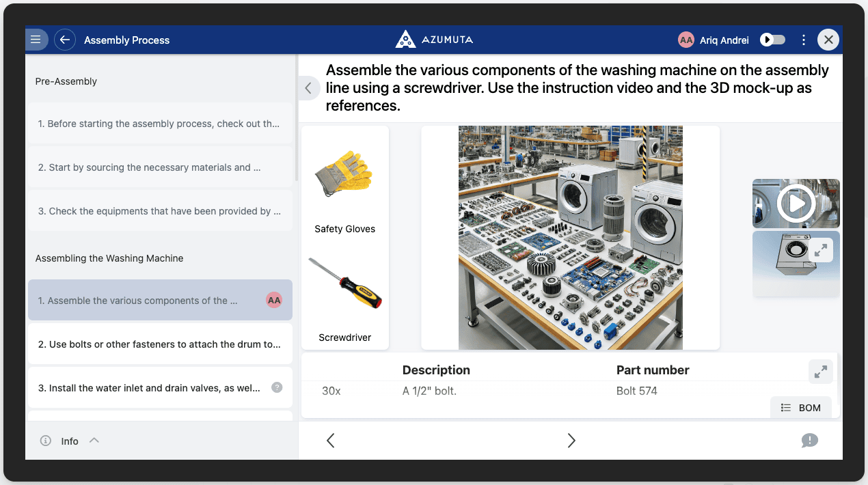The width and height of the screenshot is (868, 485).
Task: Select pre-assembly step 1 Before starting
Action: (160, 124)
